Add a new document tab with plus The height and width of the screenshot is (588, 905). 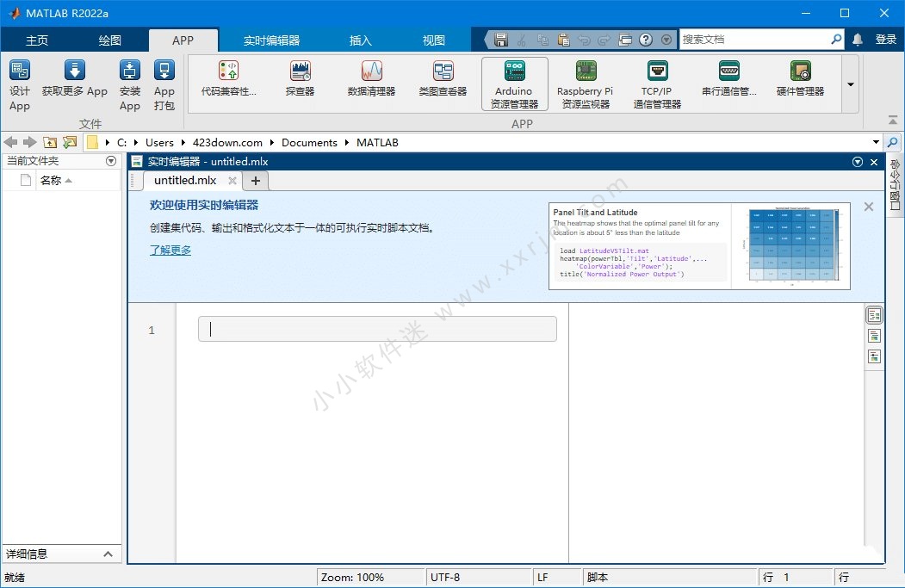(x=255, y=181)
